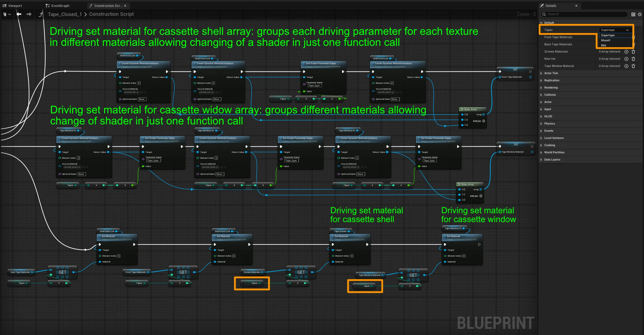Expand the World Partition category
The image size is (644, 335).
point(541,152)
